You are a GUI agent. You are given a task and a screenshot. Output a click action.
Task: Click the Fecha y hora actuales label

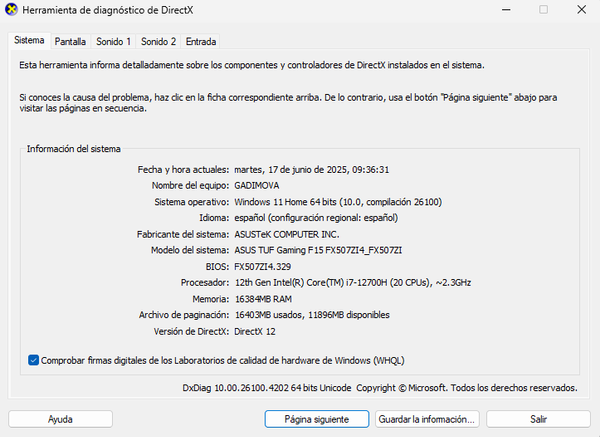(x=183, y=170)
